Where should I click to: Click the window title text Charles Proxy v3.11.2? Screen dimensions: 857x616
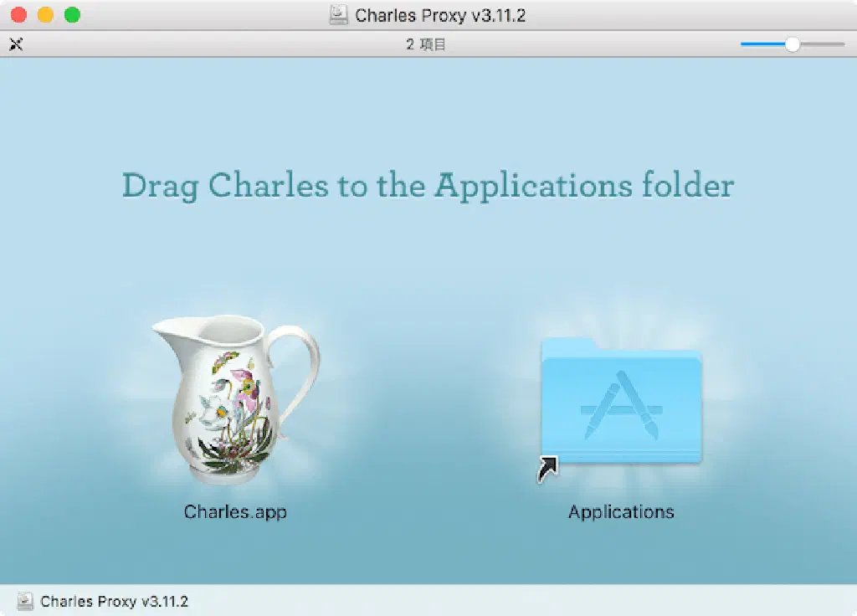point(440,15)
